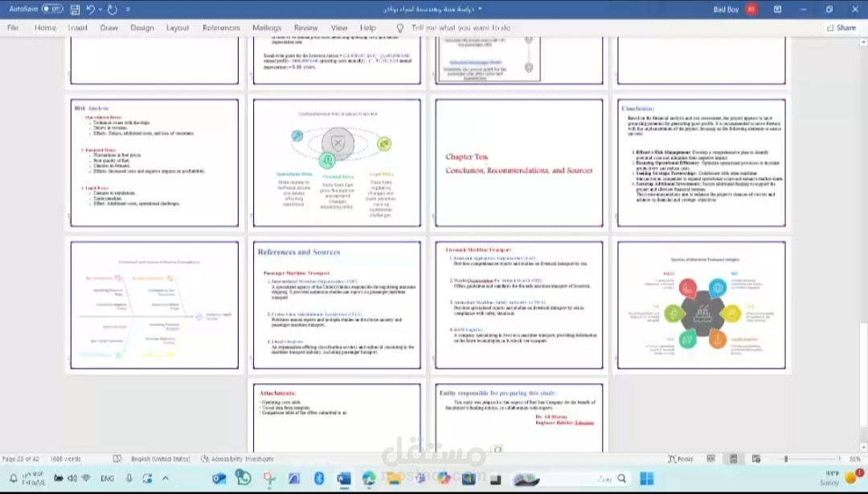Switch to the Design tab
Viewport: 868px width, 494px height.
pyautogui.click(x=142, y=27)
